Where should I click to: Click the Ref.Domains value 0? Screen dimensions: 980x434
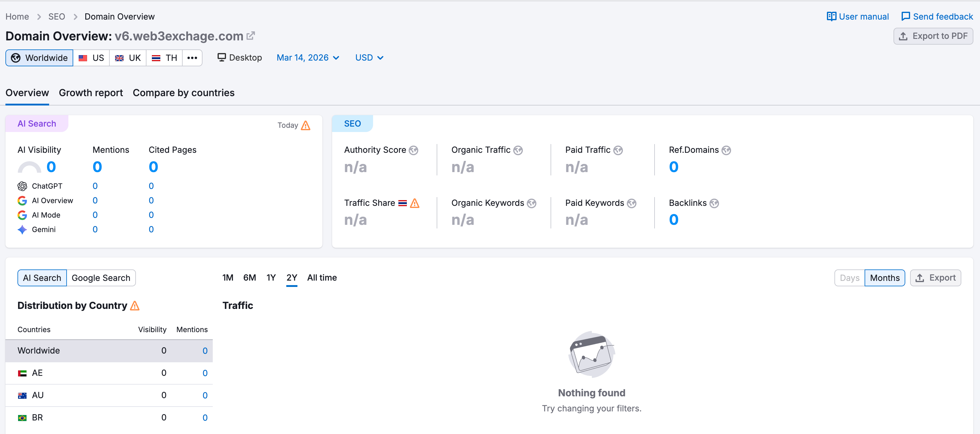click(673, 167)
